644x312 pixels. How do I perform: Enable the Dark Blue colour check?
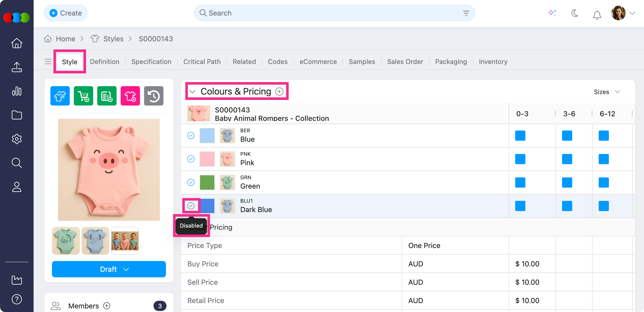point(191,206)
